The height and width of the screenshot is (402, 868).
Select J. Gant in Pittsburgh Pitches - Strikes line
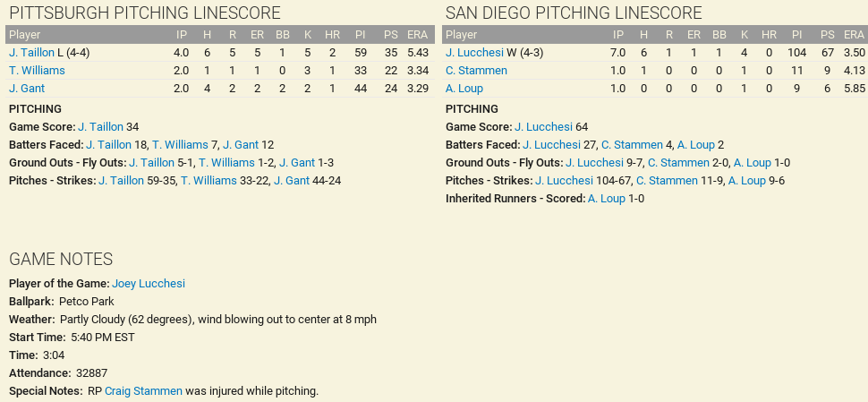[292, 181]
